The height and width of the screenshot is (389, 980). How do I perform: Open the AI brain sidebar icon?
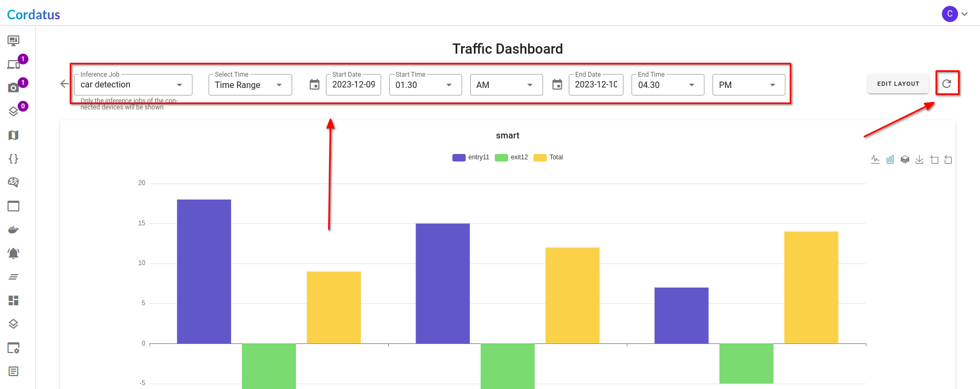click(x=13, y=182)
